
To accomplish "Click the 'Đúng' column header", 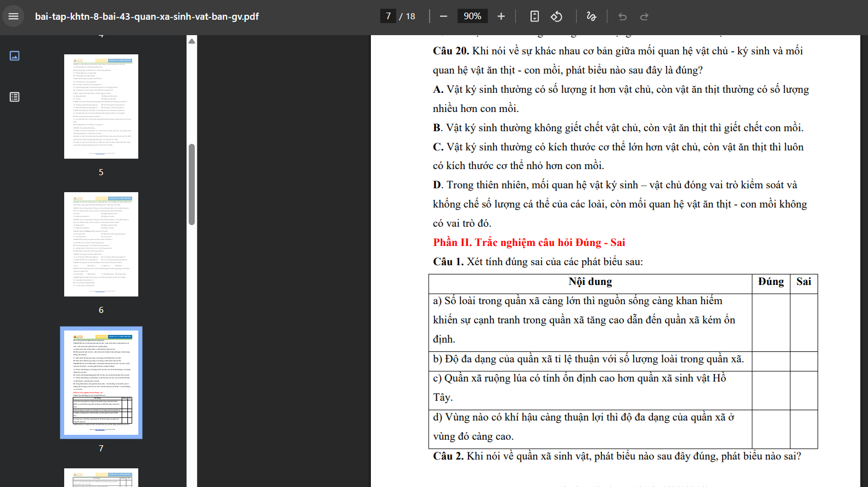I will pyautogui.click(x=771, y=282).
